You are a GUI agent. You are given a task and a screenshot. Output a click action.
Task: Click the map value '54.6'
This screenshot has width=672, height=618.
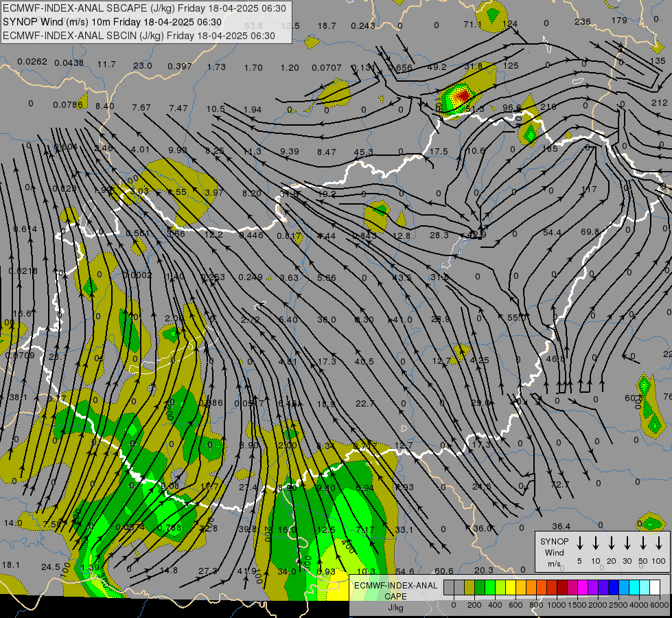pos(404,571)
